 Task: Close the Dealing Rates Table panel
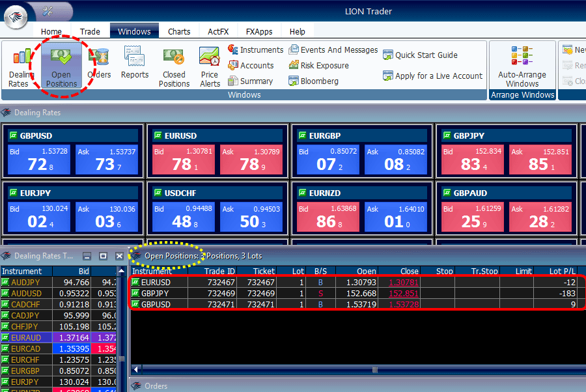point(119,256)
